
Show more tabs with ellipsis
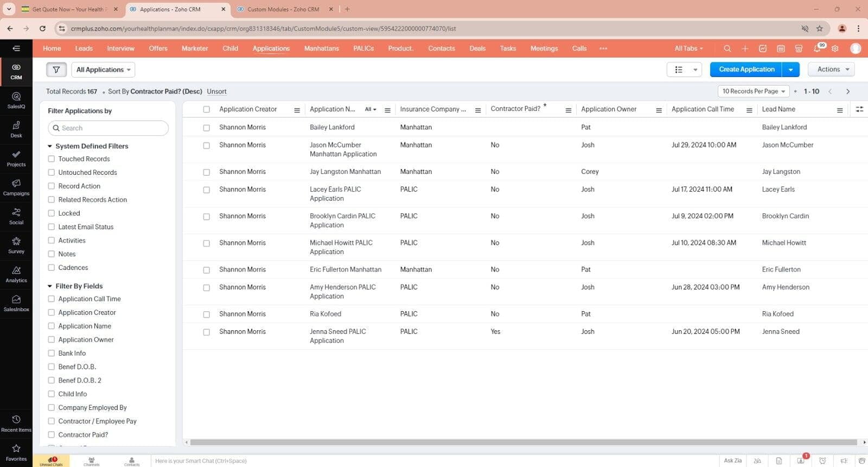click(603, 48)
